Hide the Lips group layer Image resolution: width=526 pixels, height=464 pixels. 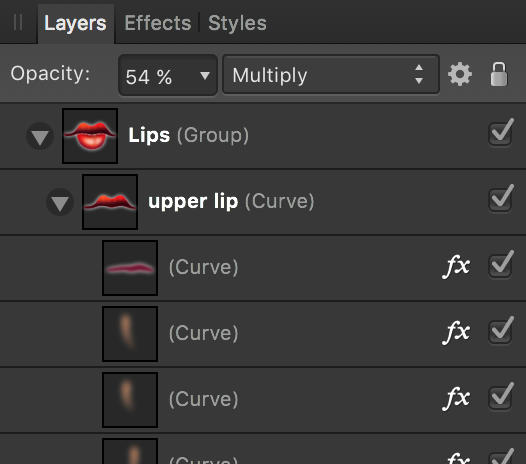pos(501,133)
